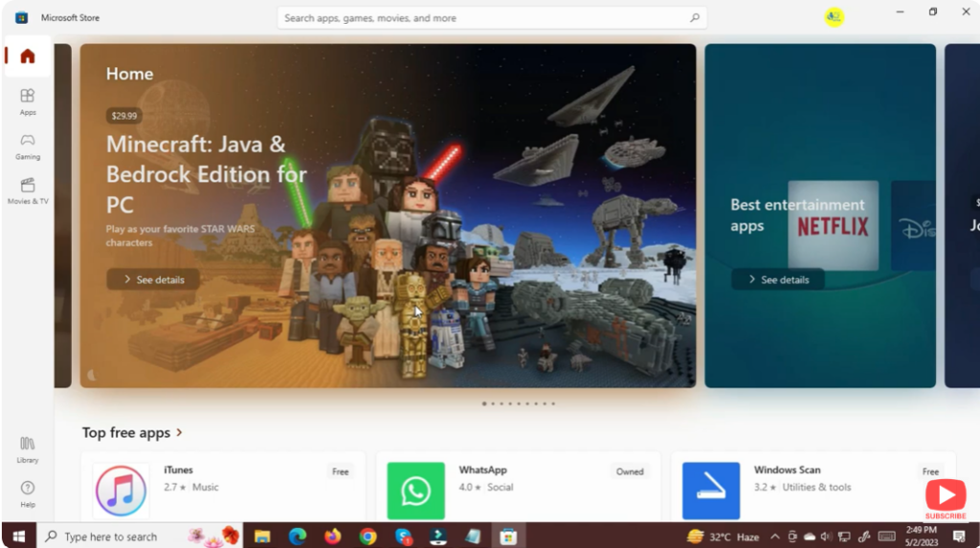Click the touch keyboard icon in the tray

pyautogui.click(x=887, y=537)
